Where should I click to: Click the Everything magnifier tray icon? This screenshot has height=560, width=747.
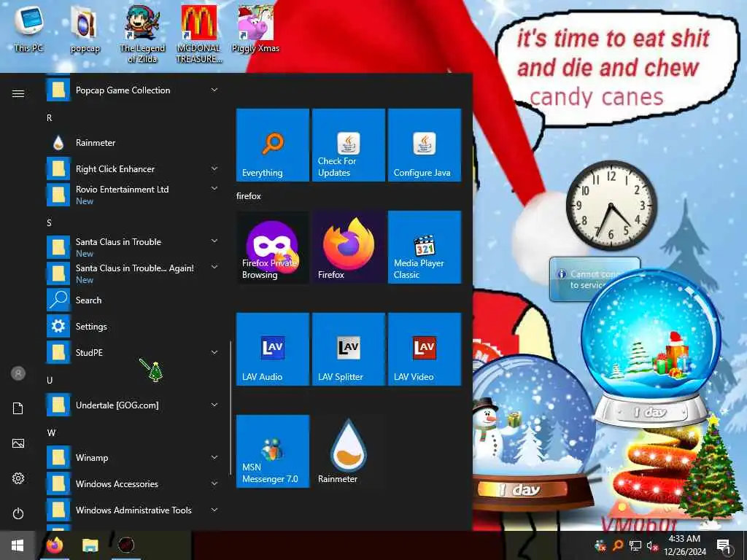[x=618, y=545]
